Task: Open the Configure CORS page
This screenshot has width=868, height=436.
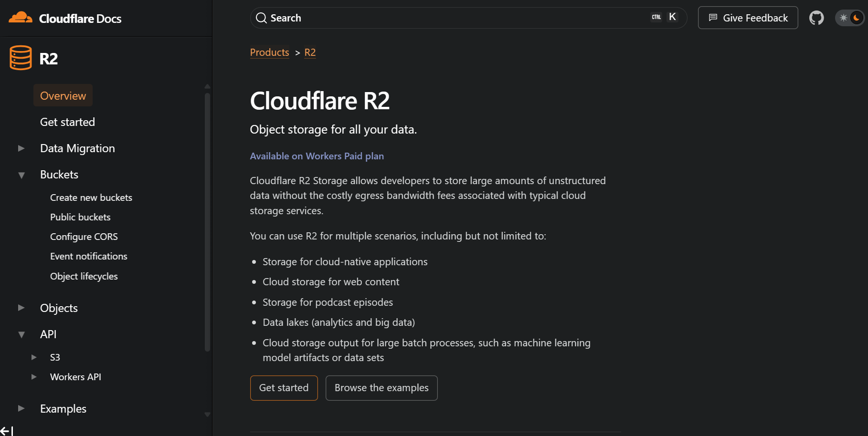Action: point(84,237)
